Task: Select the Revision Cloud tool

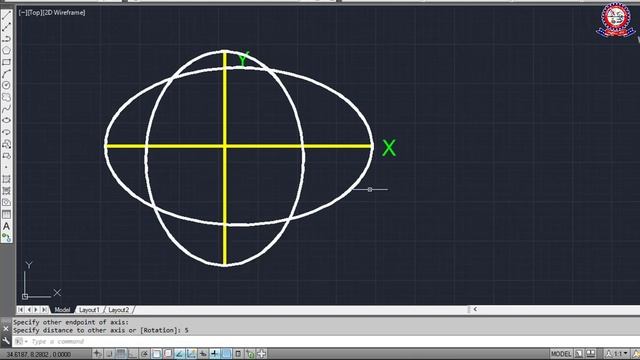Action: click(6, 97)
